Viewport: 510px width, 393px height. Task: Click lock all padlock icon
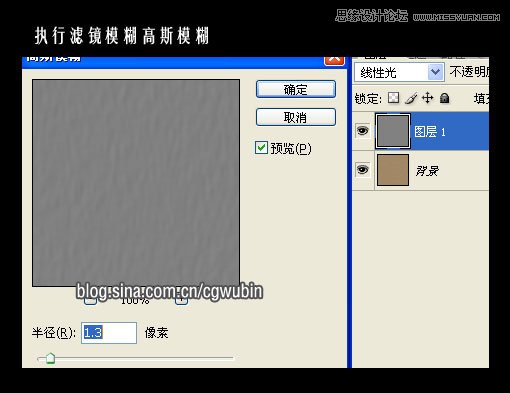(x=444, y=98)
